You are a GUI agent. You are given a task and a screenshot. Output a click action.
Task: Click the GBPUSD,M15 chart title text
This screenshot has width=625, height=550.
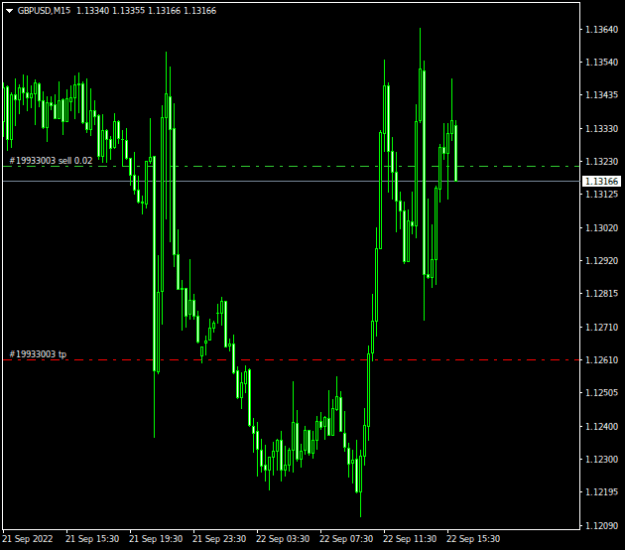[44, 11]
